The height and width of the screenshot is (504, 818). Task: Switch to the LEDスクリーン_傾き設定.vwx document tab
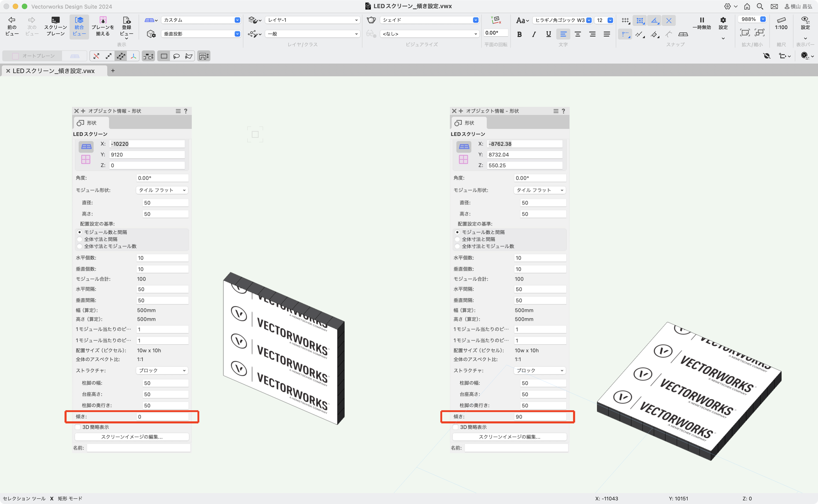(53, 71)
